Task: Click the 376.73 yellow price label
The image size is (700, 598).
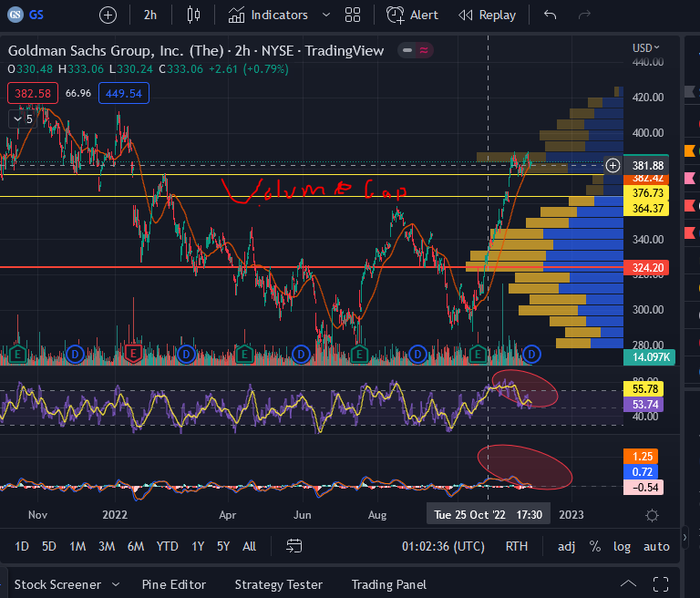Action: pyautogui.click(x=646, y=193)
